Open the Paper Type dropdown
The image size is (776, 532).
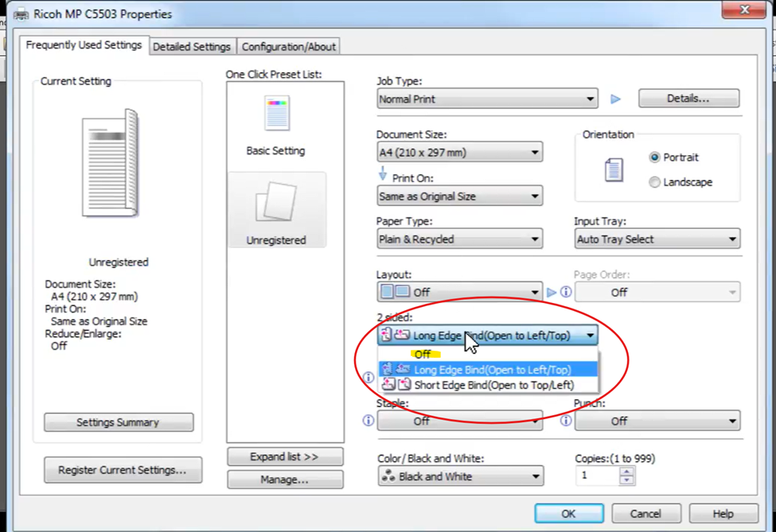pos(459,239)
